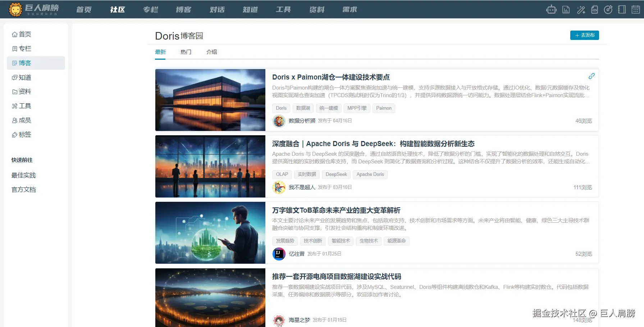
Task: Open article '万字雄文ToB革命未来产业的重大变革解析'
Action: (336, 210)
